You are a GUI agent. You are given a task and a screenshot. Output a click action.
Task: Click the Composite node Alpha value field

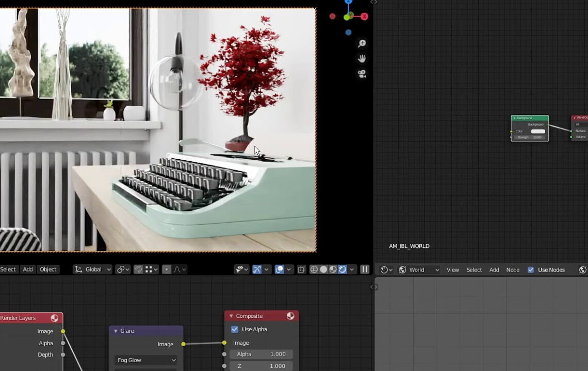pyautogui.click(x=260, y=355)
